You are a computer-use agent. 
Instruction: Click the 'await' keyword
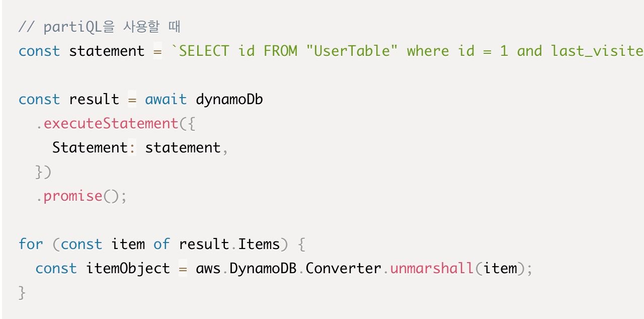tap(166, 100)
